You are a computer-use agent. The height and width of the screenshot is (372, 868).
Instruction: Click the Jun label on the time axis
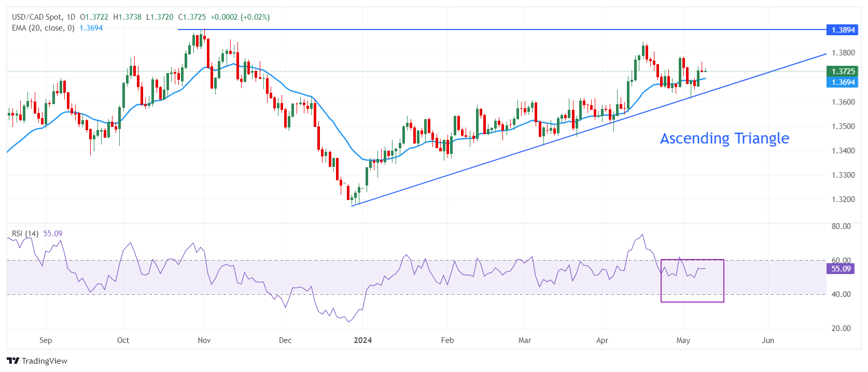coord(768,340)
